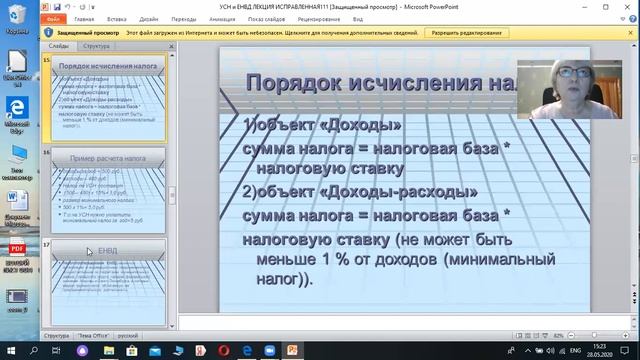Click the Разрешить редактирование button
The width and height of the screenshot is (640, 360).
click(x=467, y=33)
